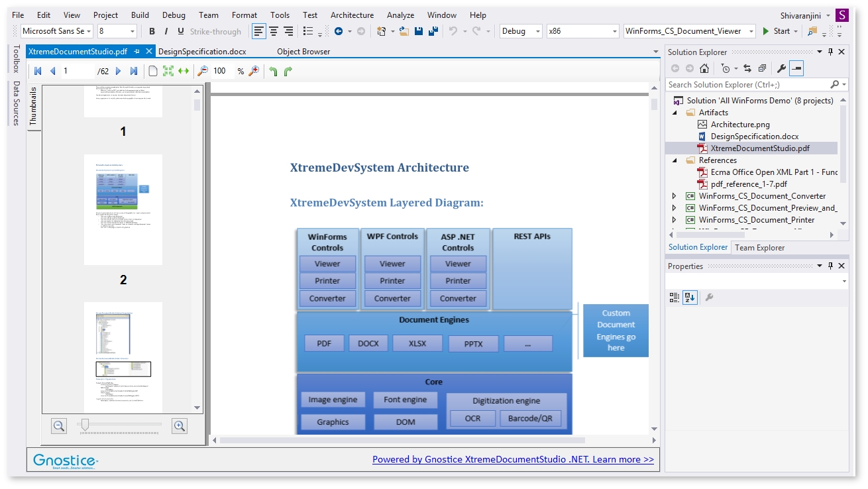Rotate the page clockwise

tap(288, 72)
